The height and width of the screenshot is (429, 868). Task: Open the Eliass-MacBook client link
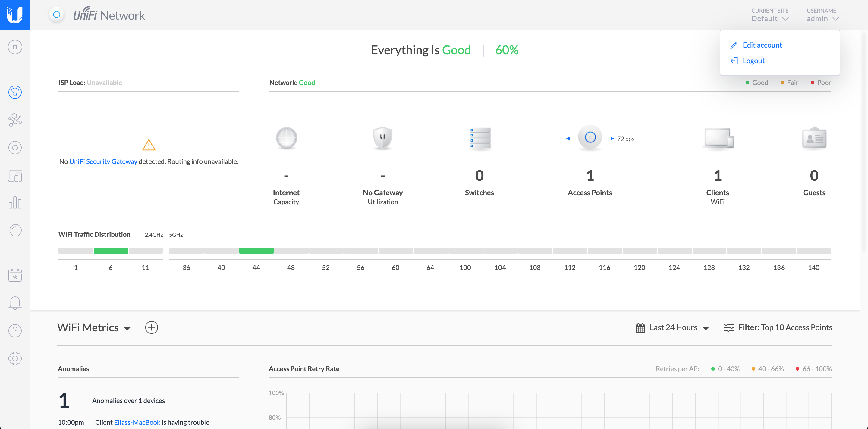pos(137,422)
